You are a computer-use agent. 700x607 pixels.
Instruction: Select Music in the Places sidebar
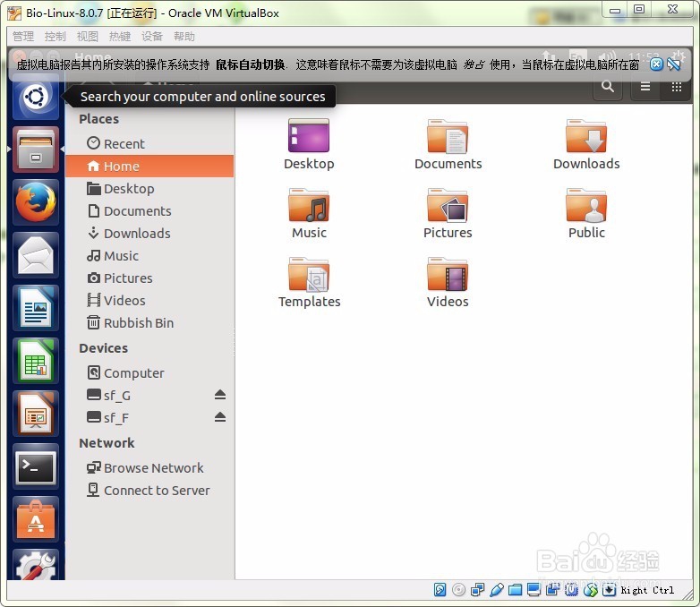pos(149,255)
